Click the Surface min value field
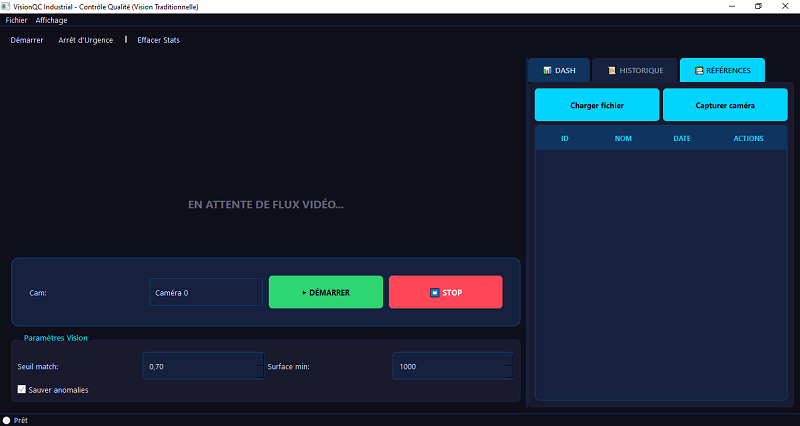The height and width of the screenshot is (426, 800). pos(450,367)
